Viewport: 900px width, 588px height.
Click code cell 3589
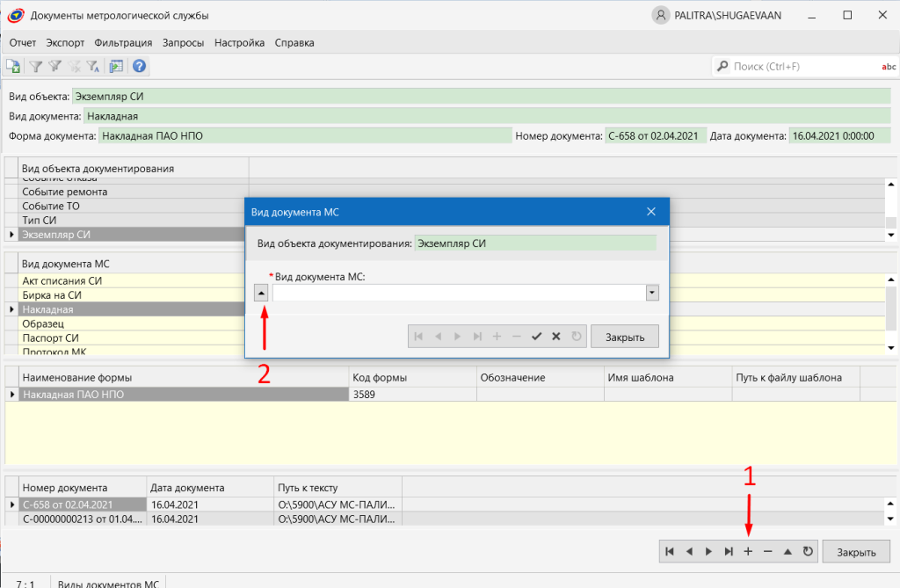click(x=413, y=395)
